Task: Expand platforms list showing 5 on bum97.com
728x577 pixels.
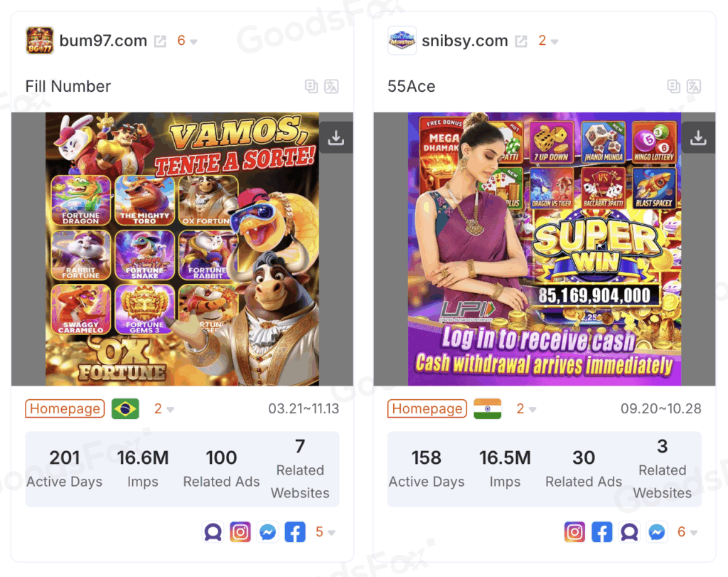Action: (x=325, y=532)
